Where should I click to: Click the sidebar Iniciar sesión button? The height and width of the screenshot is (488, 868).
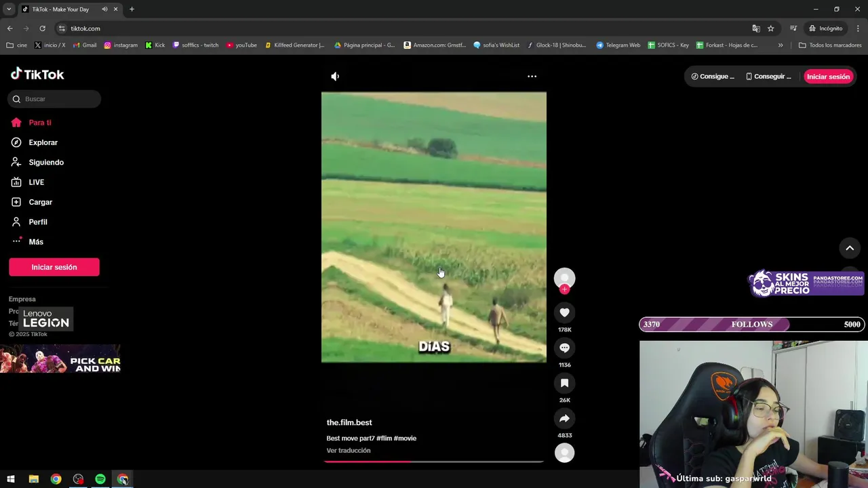54,267
